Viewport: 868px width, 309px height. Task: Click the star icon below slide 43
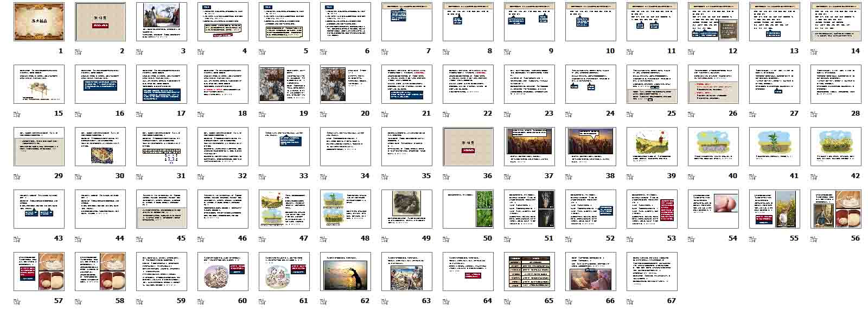[17, 239]
